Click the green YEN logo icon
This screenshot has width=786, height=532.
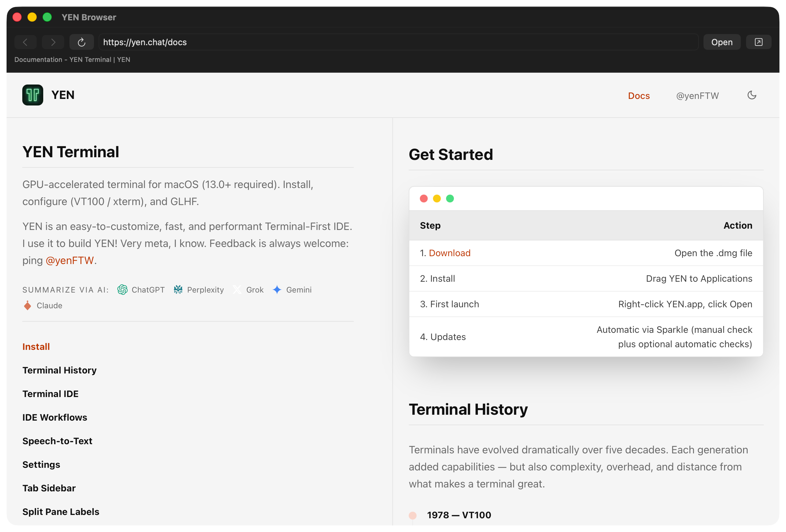[x=33, y=95]
